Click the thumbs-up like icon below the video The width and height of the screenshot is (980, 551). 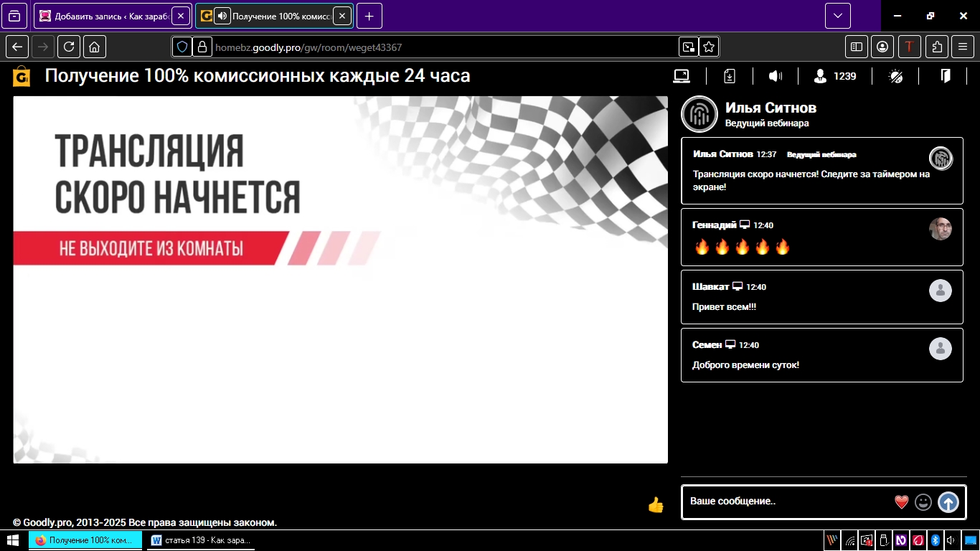[x=656, y=505]
